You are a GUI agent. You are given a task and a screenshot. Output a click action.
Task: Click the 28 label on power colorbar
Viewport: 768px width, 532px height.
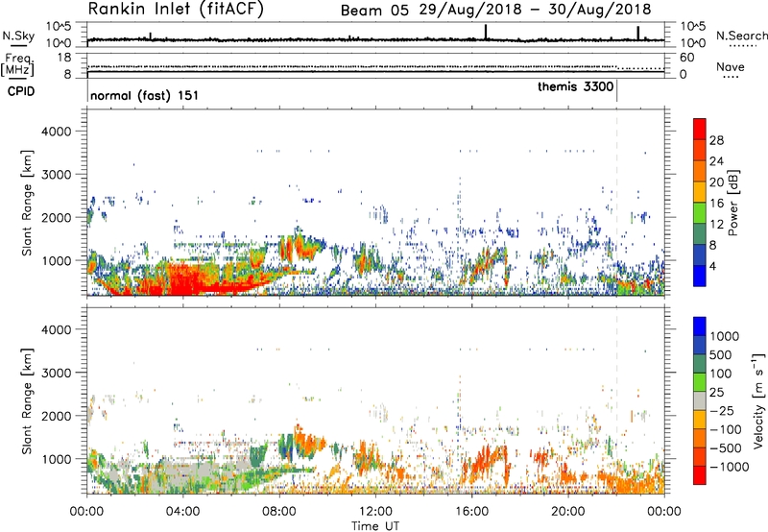point(716,140)
